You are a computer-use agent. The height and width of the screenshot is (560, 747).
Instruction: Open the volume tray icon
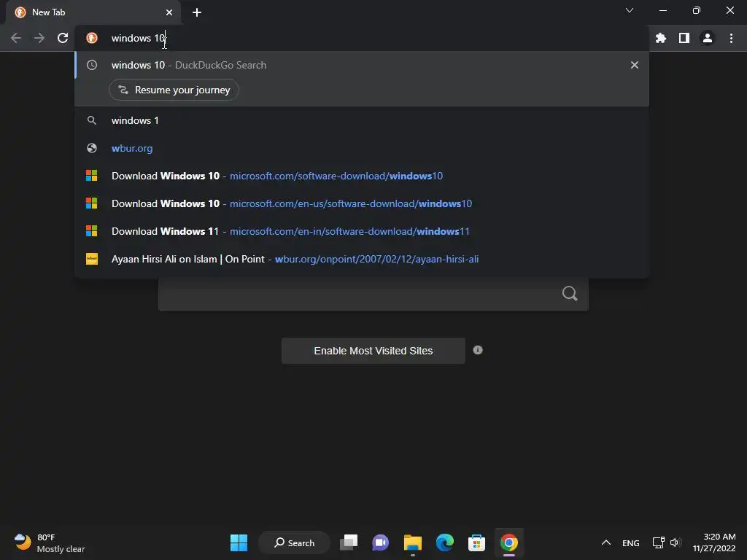(x=676, y=542)
